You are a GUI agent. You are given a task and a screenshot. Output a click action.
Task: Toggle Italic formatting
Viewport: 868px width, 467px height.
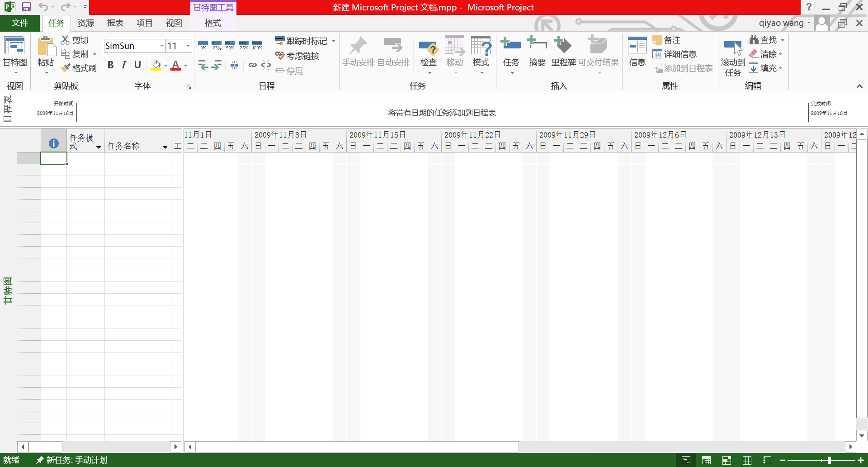tap(124, 65)
